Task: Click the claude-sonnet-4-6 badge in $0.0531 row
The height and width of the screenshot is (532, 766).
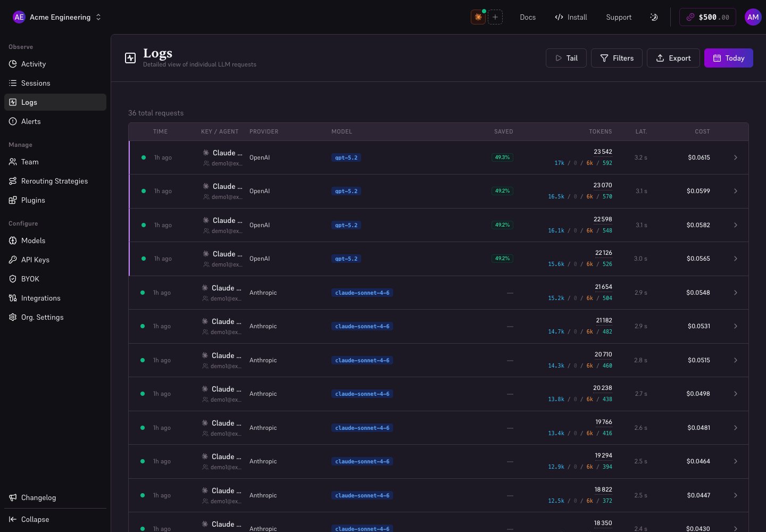Action: [x=362, y=326]
